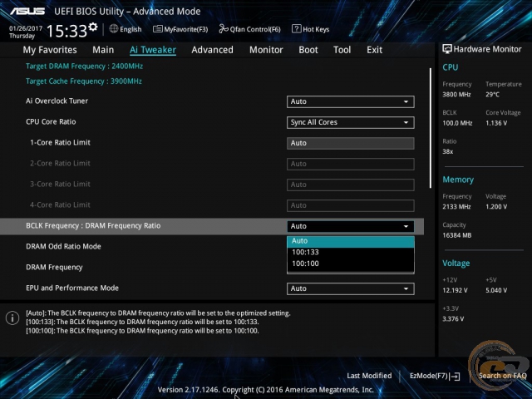Screen dimensions: 532x399
Task: Click the Hot Keys question-mark icon
Action: point(296,29)
